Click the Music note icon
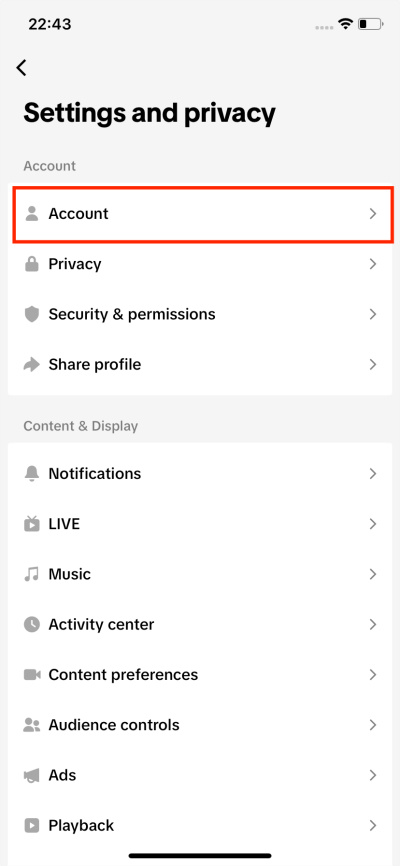 (32, 574)
